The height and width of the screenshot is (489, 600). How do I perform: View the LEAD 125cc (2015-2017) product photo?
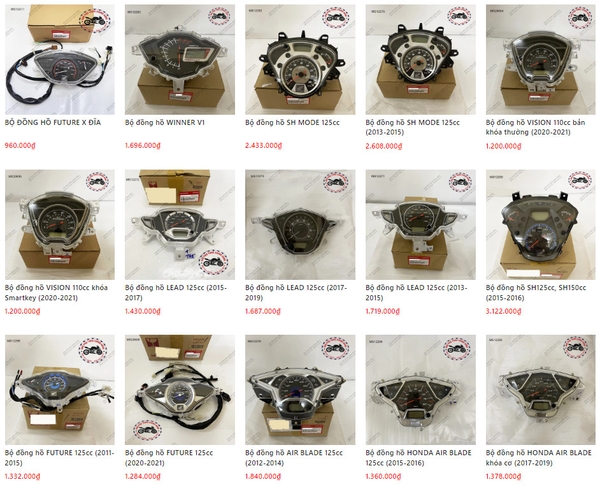point(180,225)
